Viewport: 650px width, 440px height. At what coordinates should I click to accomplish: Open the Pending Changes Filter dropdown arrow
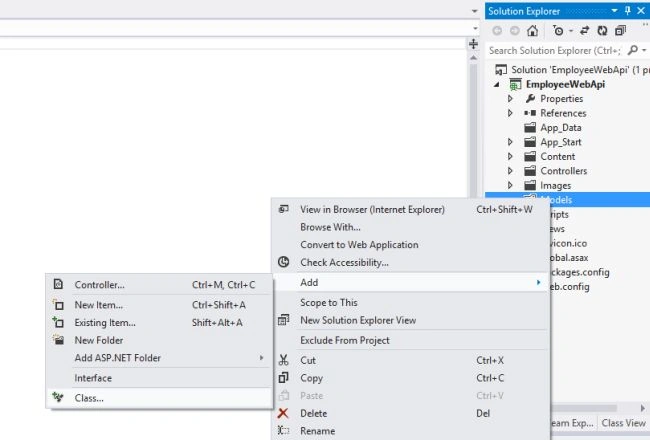(x=571, y=31)
